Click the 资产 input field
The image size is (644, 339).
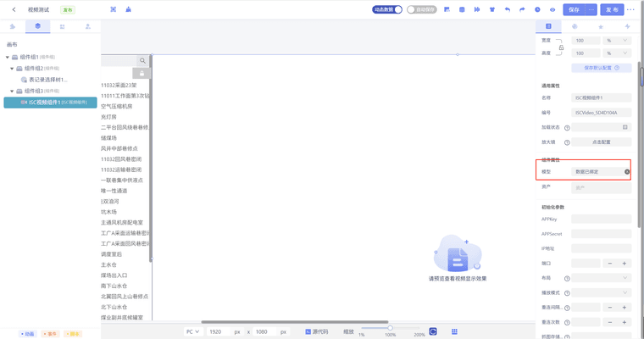[602, 188]
